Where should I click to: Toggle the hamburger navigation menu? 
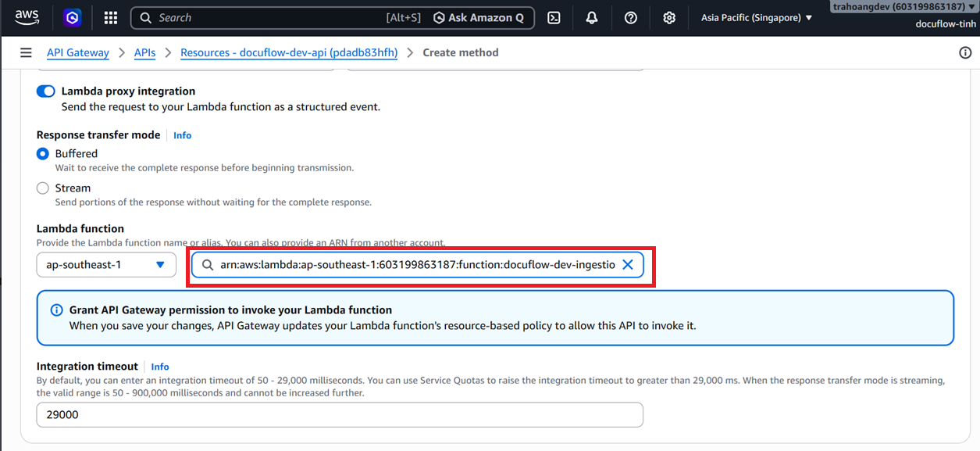tap(26, 52)
